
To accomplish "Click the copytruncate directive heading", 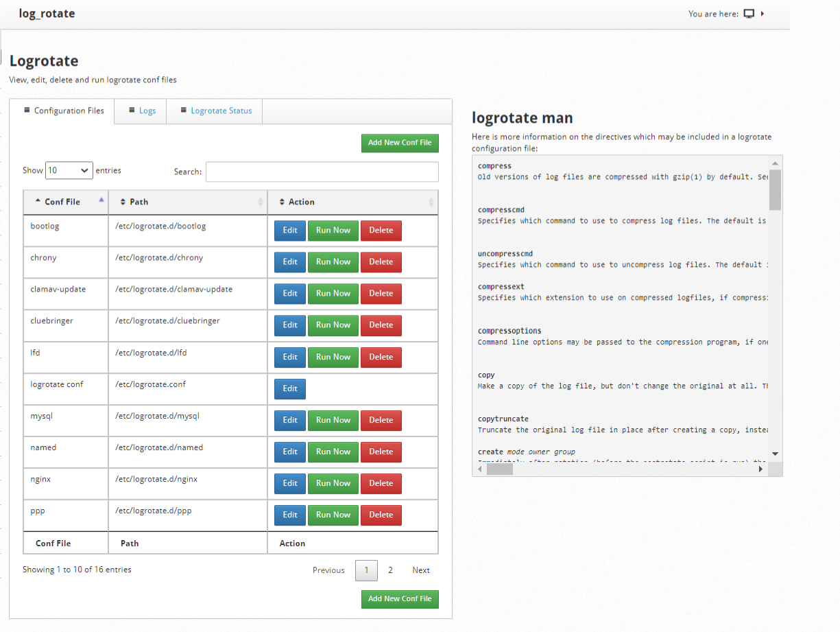I will 503,419.
